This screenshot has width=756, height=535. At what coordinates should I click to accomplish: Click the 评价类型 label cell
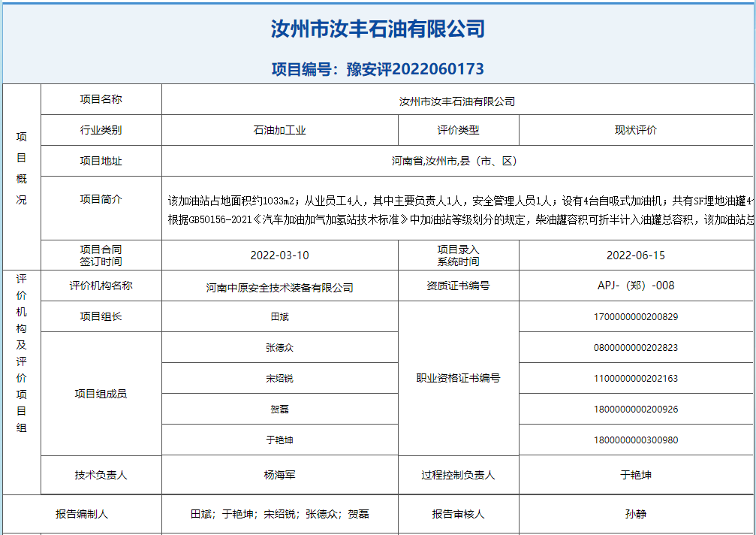coord(459,130)
